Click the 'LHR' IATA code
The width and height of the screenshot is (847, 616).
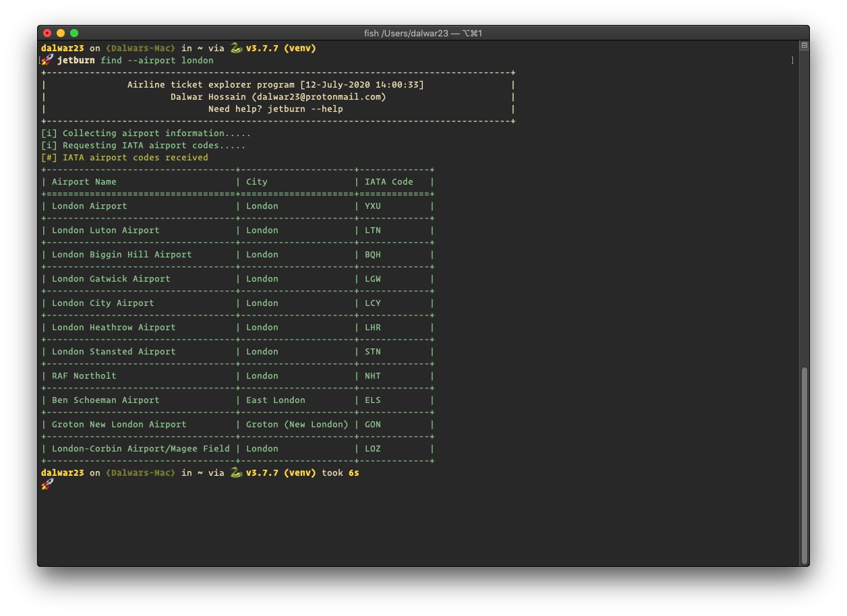pos(373,327)
